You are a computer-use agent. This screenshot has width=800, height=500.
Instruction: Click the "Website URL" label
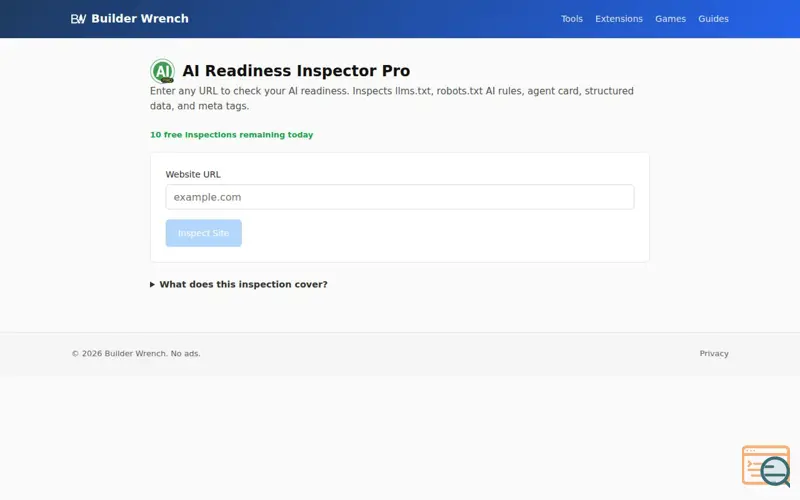coord(193,174)
